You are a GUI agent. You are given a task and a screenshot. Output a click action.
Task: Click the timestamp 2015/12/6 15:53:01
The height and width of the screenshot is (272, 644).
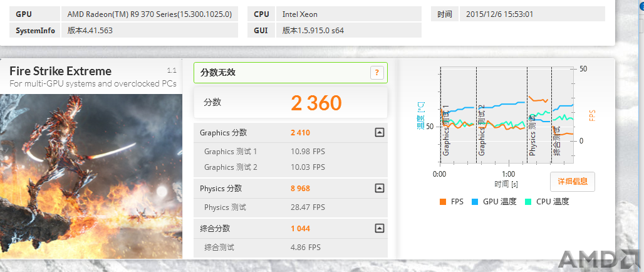[499, 14]
